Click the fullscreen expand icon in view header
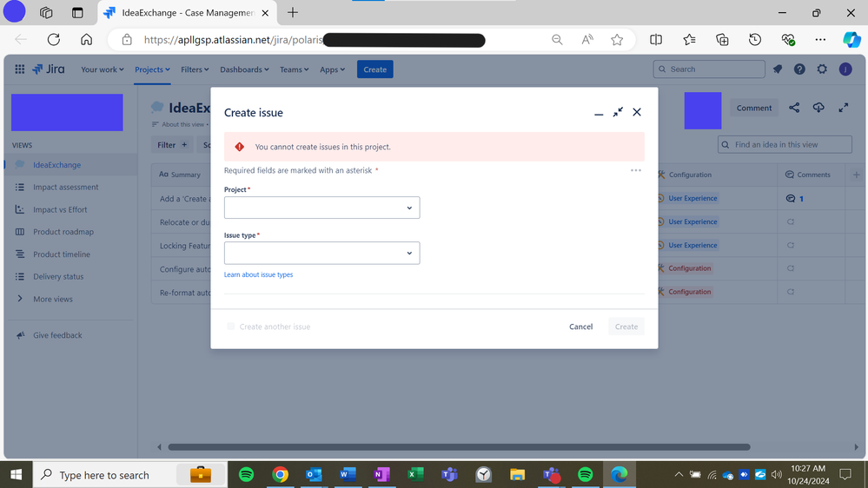The width and height of the screenshot is (868, 488). click(843, 108)
